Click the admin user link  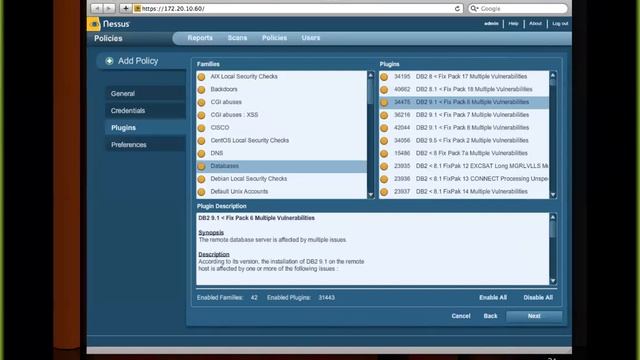(491, 24)
